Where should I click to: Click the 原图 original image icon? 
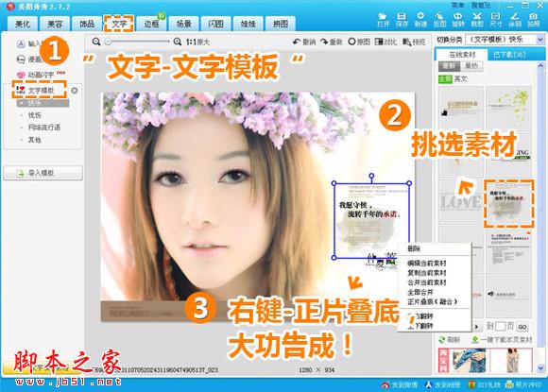351,42
